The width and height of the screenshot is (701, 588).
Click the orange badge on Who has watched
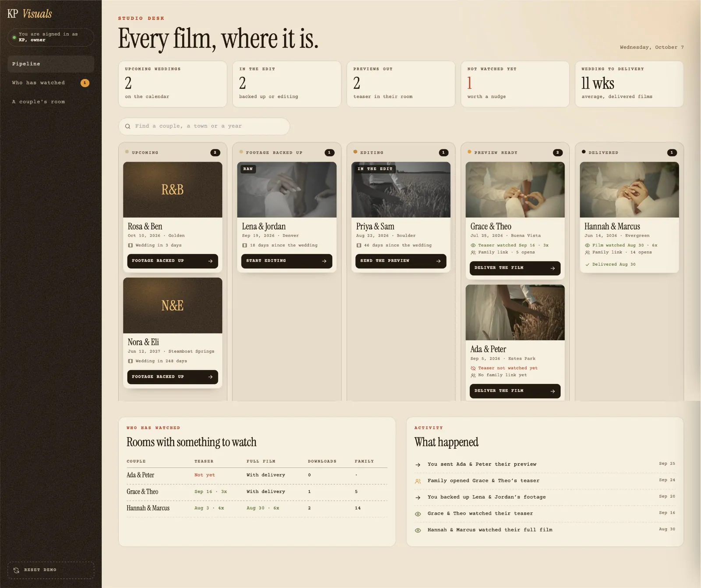click(x=85, y=83)
